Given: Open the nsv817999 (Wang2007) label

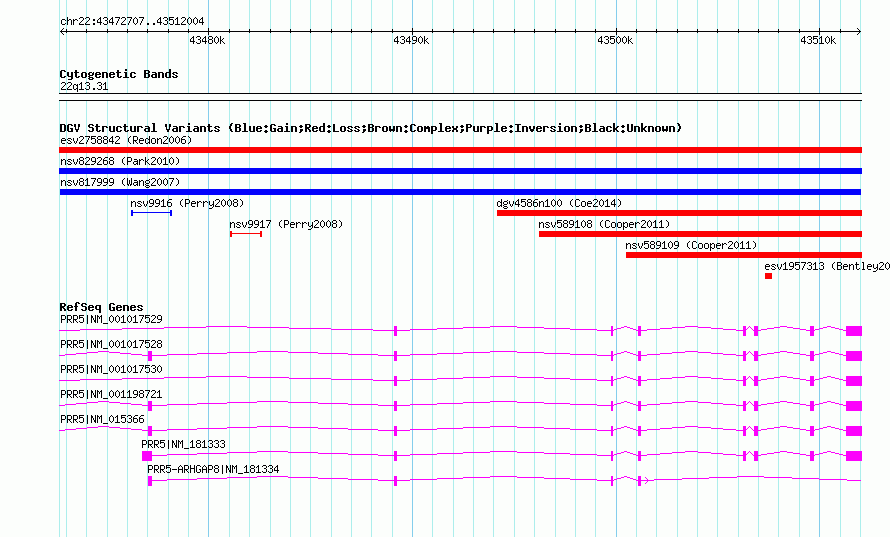Looking at the screenshot, I should pos(120,182).
